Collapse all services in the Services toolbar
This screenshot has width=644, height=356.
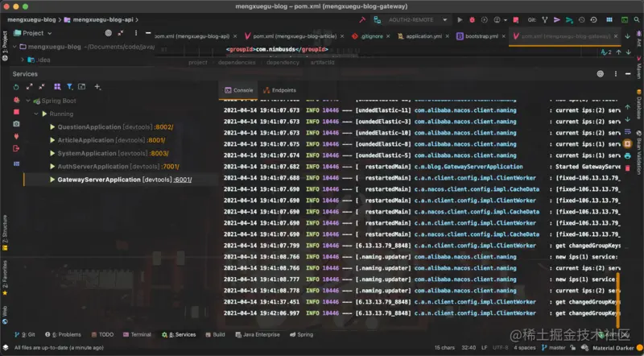42,87
